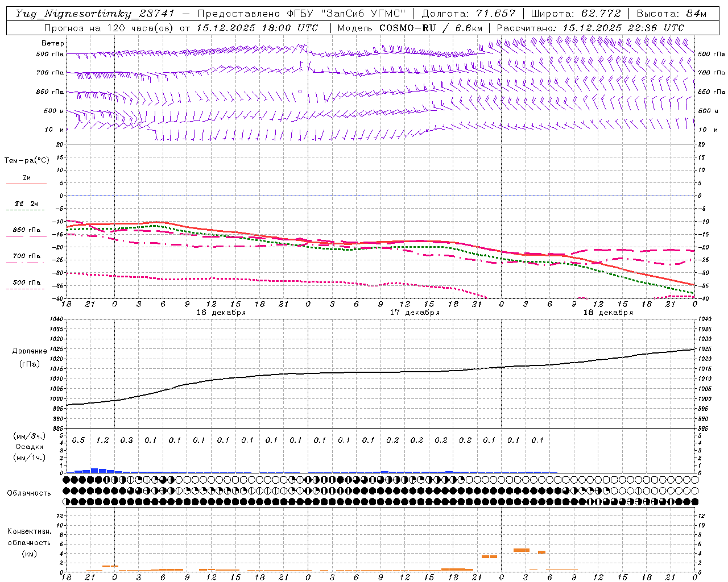Image resolution: width=728 pixels, height=582 pixels.
Task: Click the precipitation value 1.2
Action: point(102,440)
